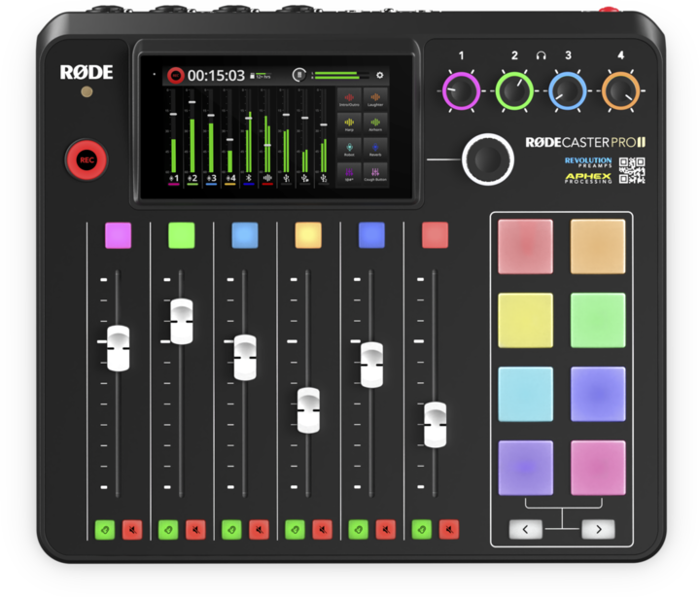This screenshot has height=597, width=700.
Task: Tap the Robot voice effect tile
Action: pos(349,149)
